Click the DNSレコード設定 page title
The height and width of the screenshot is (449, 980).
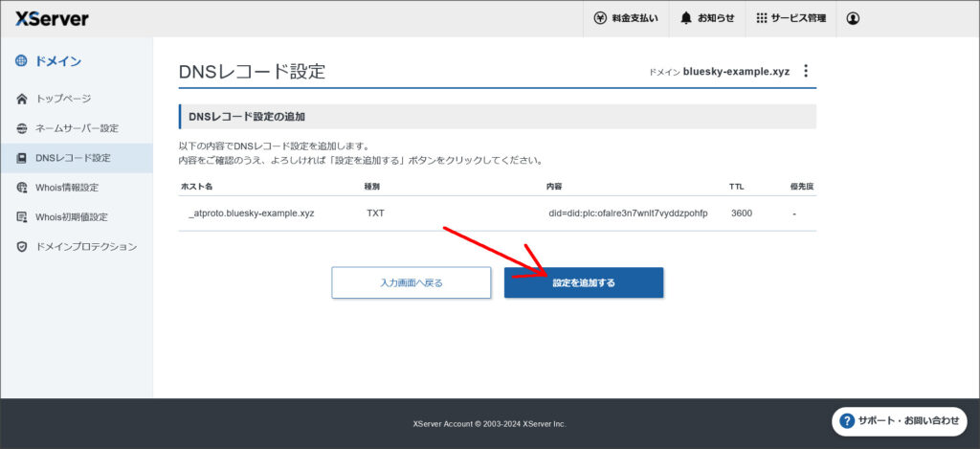pyautogui.click(x=252, y=71)
